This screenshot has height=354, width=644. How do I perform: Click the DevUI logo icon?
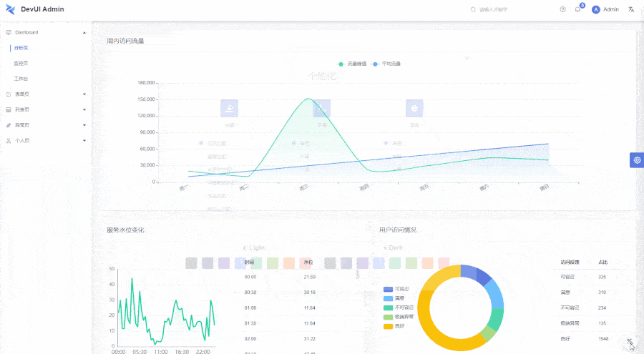coord(10,9)
